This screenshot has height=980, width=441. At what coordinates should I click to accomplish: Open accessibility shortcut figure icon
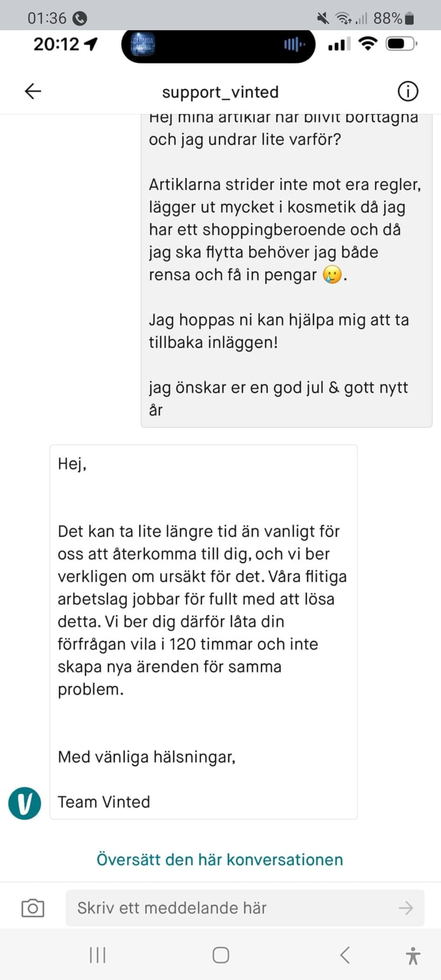click(413, 955)
